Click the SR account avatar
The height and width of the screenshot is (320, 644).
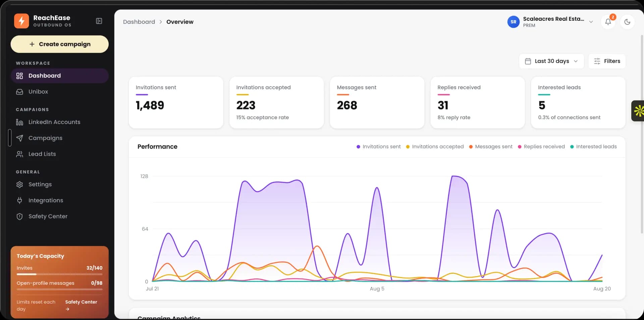(x=513, y=22)
